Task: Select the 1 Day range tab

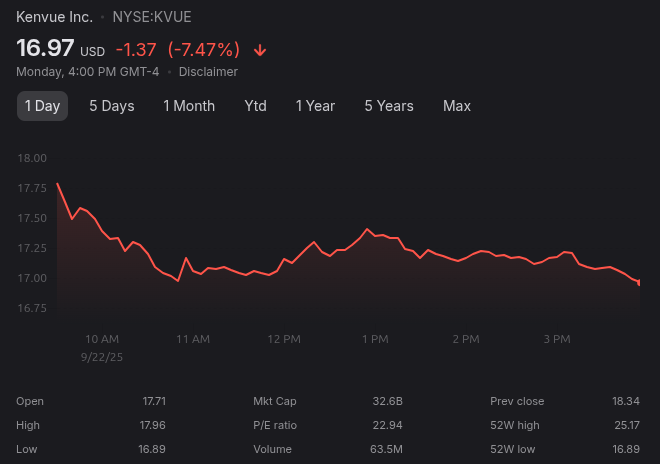Action: (42, 106)
